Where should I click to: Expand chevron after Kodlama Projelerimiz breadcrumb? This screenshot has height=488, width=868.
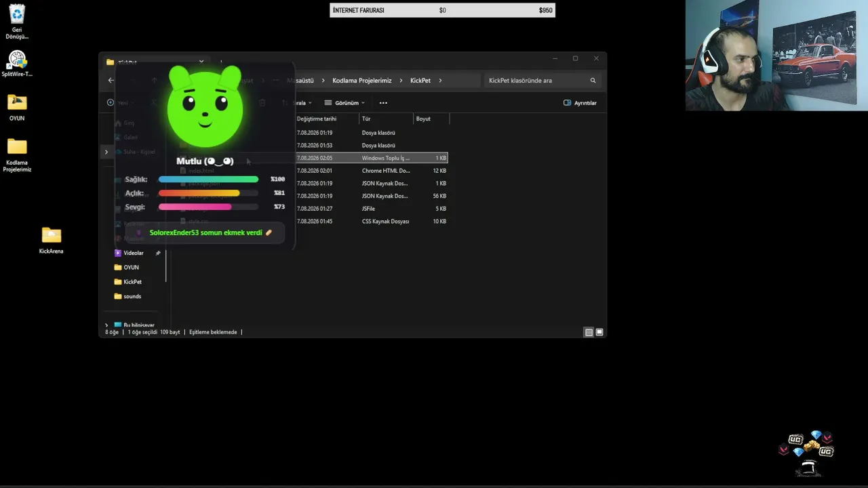401,81
